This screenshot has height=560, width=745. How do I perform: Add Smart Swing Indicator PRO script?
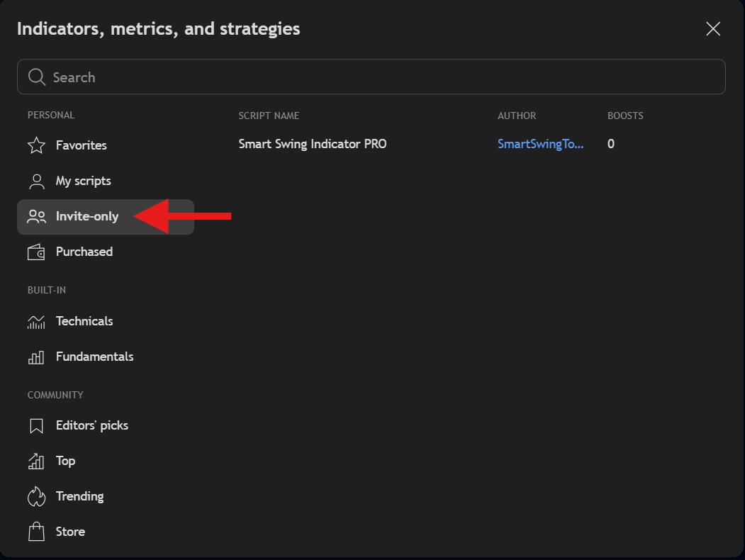(313, 144)
